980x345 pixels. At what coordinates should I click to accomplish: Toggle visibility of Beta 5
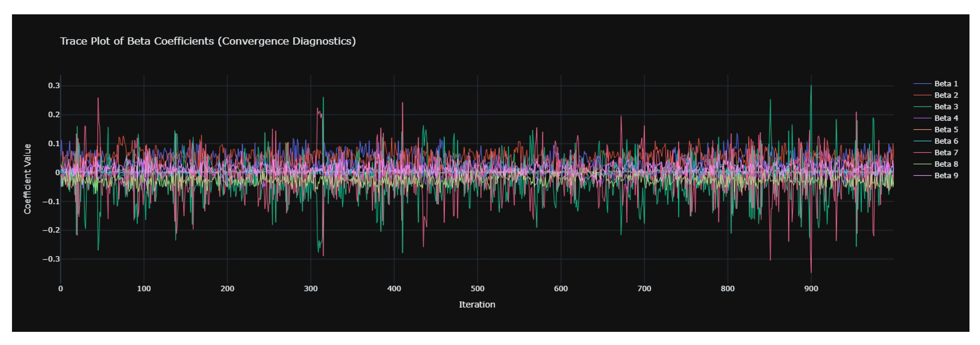(946, 130)
